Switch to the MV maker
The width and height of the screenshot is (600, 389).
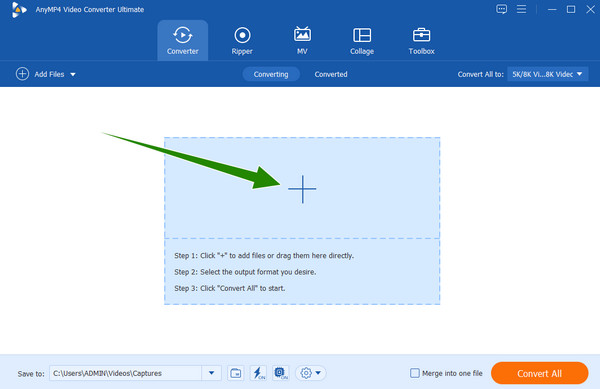pos(302,41)
